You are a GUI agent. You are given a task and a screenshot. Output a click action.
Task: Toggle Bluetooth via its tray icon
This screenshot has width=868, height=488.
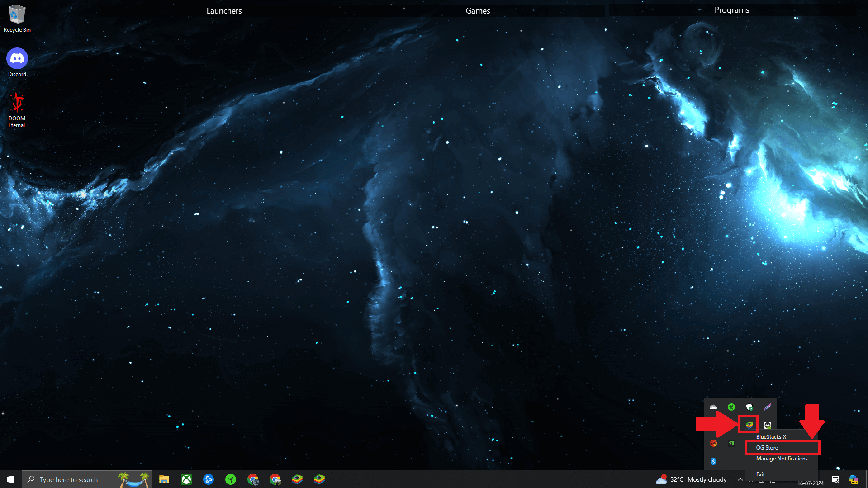[x=713, y=461]
